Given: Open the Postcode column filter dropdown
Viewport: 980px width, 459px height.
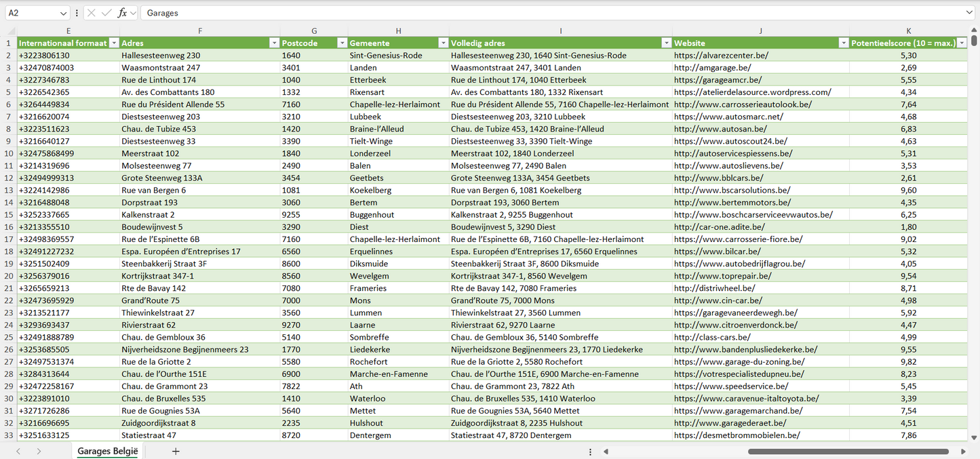Looking at the screenshot, I should click(x=342, y=43).
